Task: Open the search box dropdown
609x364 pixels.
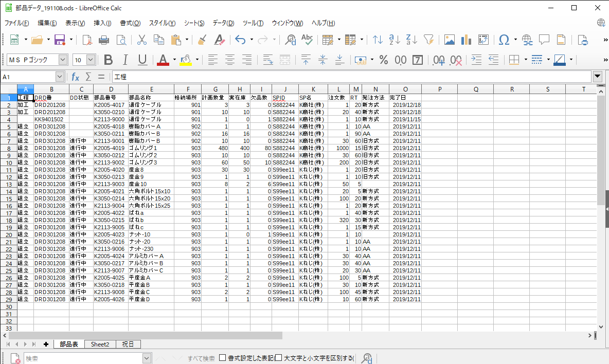Action: click(147, 358)
